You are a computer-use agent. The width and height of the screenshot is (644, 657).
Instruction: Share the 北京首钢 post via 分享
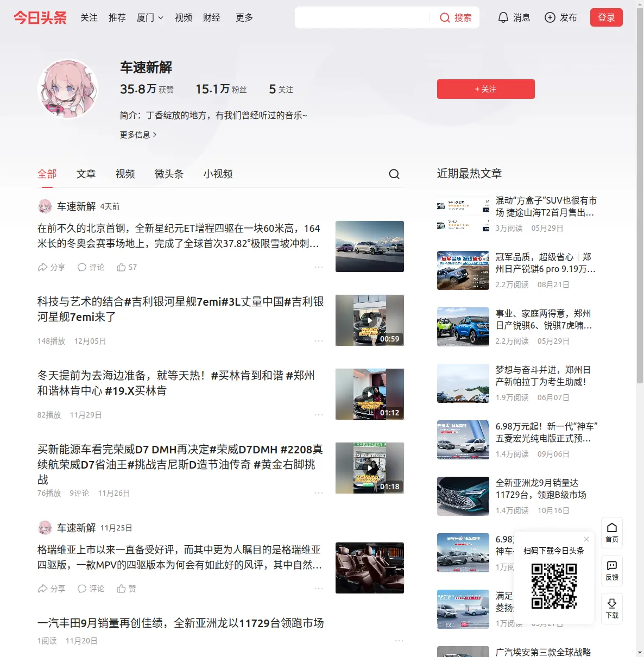[52, 267]
